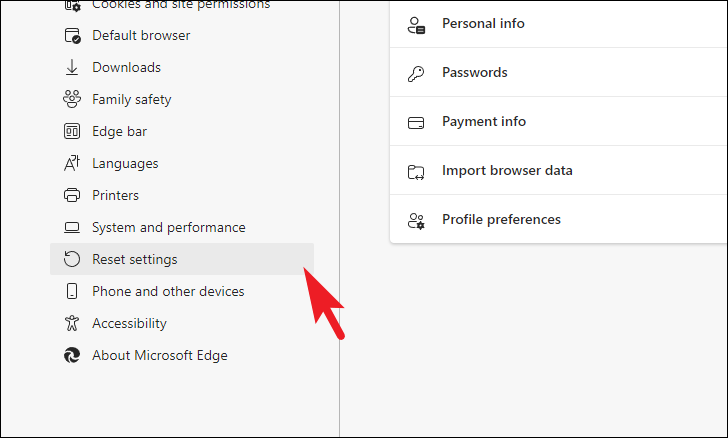
Task: Go to About Microsoft Edge
Action: pos(160,355)
